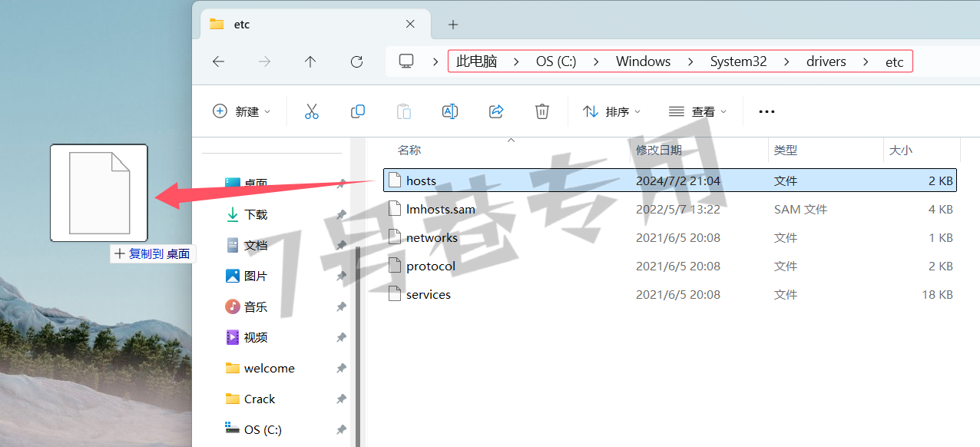Expand chevron after Windows in path
The image size is (980, 447).
coord(690,61)
